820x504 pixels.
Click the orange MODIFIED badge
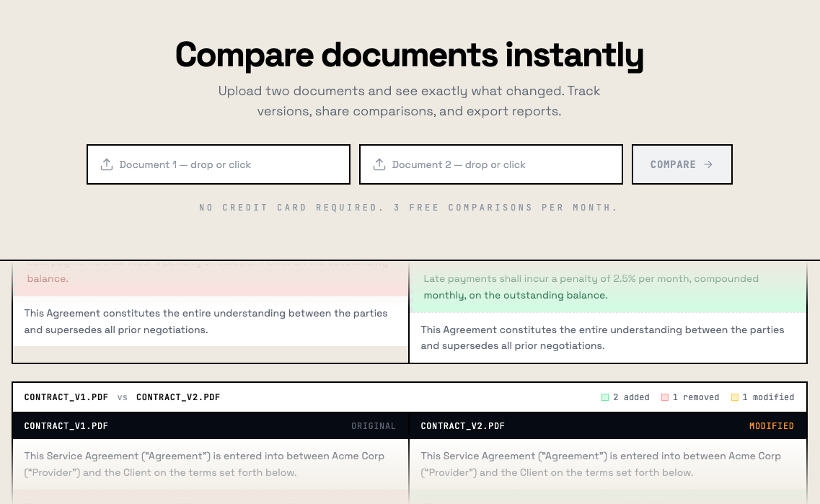[x=772, y=426]
